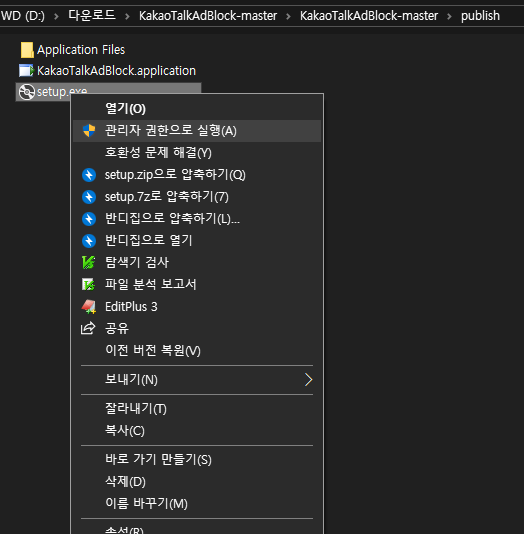This screenshot has height=534, width=524.
Task: Go to 다운로드 in address bar
Action: pyautogui.click(x=92, y=15)
